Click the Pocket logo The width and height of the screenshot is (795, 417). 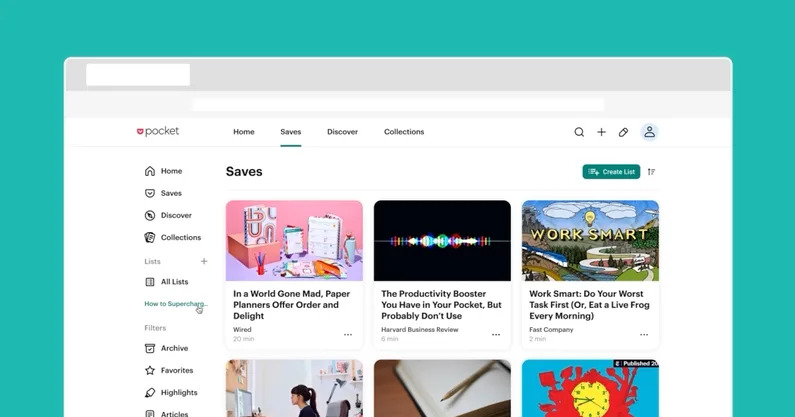pyautogui.click(x=158, y=131)
